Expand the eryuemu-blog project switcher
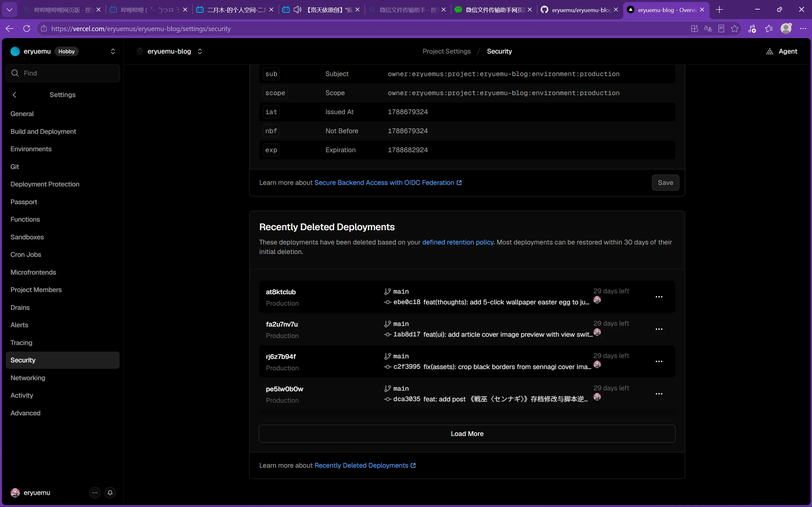812x507 pixels. pyautogui.click(x=200, y=51)
